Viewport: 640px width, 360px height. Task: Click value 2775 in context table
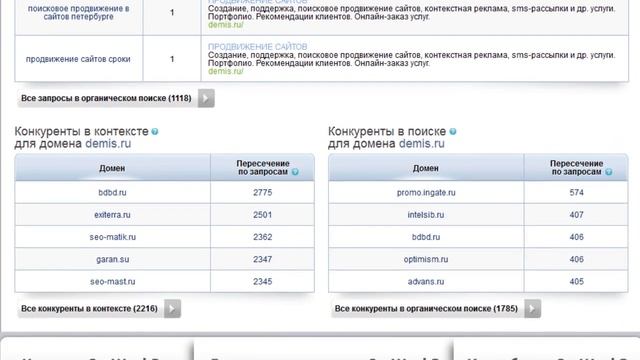click(x=262, y=193)
